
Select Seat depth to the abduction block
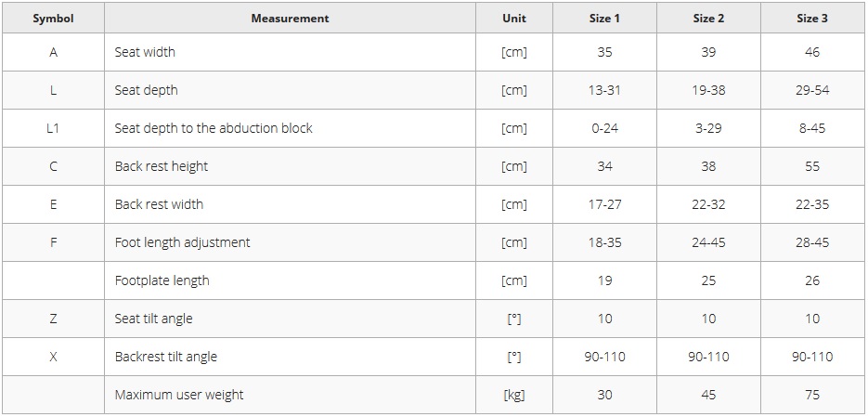[214, 128]
